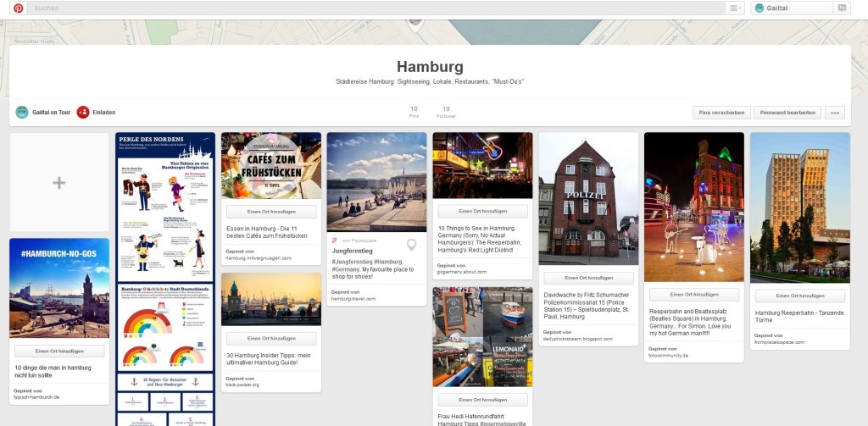Click the Einladen link

coord(104,113)
